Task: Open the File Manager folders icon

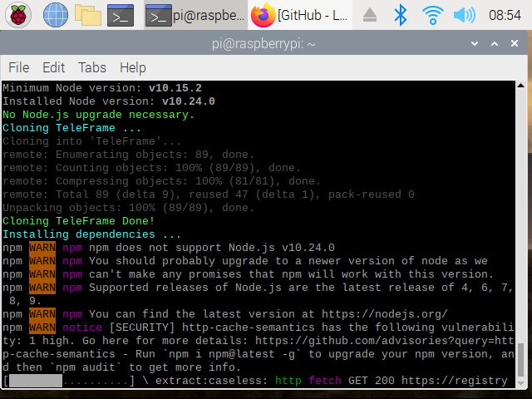Action: (88, 15)
